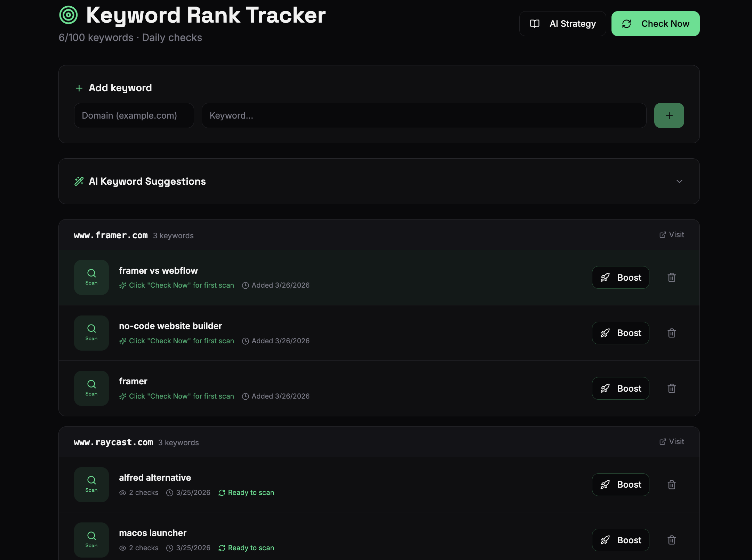Screen dimensions: 752x560
Task: Scan the 'framer' keyword
Action: click(x=91, y=388)
